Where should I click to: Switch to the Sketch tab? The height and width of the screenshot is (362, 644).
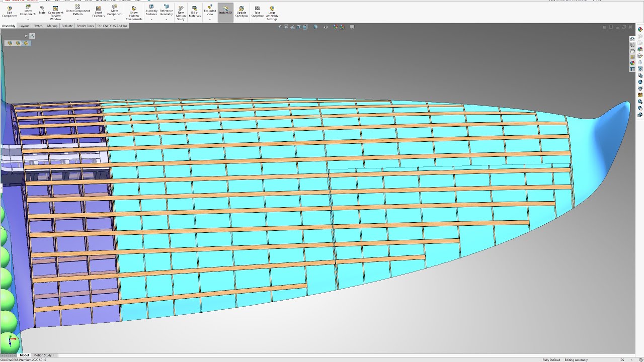coord(38,26)
